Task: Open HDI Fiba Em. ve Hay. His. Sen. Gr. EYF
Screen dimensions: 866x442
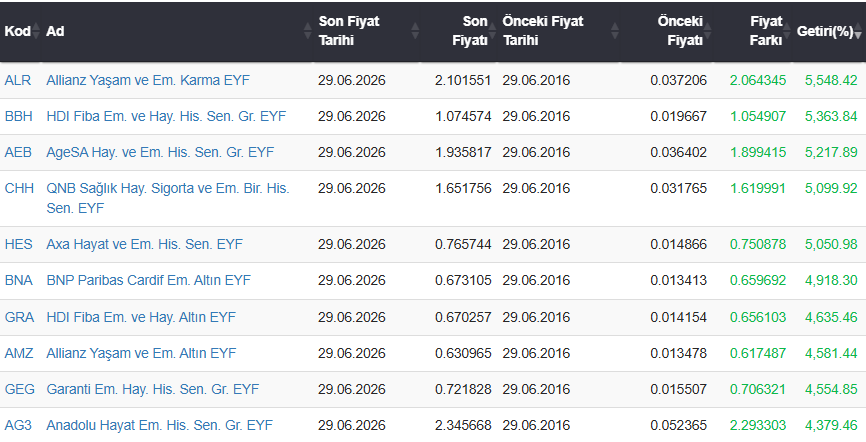Action: [x=166, y=116]
